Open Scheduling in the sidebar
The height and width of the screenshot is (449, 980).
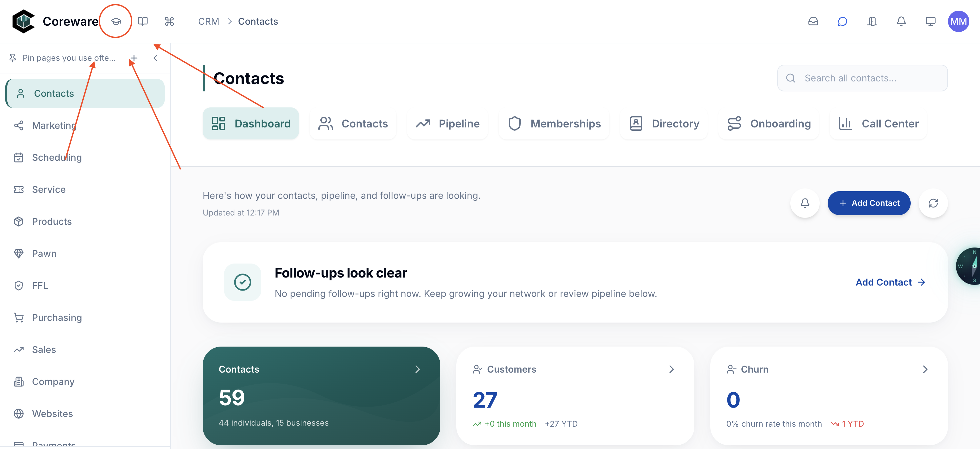click(85, 157)
